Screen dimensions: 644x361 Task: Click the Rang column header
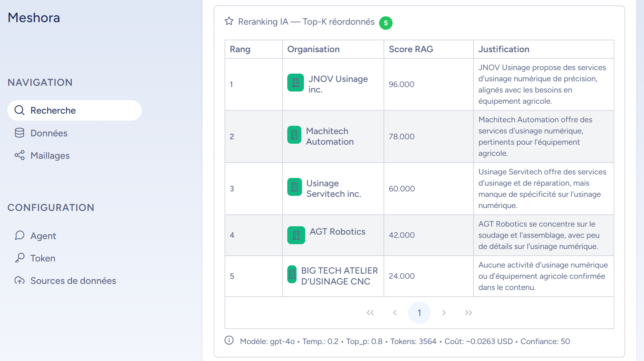point(254,49)
